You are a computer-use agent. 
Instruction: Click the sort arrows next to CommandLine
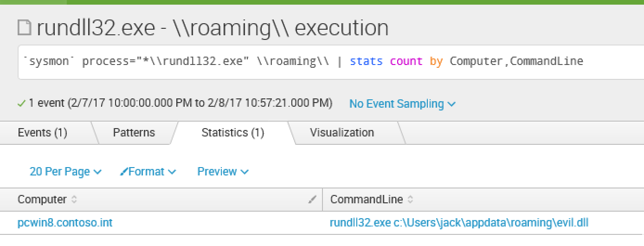coord(411,200)
